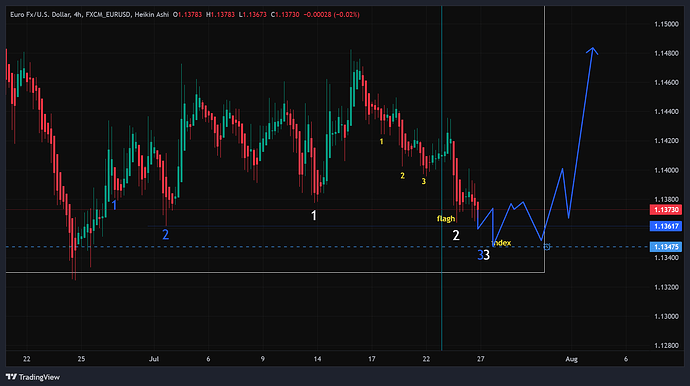Select the yellow "1" wave label
This screenshot has height=386, width=690.
382,142
